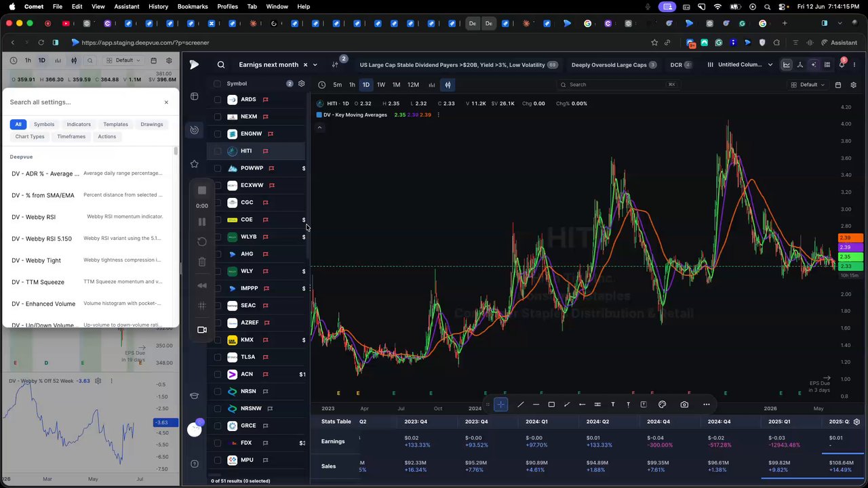Screen dimensions: 868x488
Task: Click the screen recorder camera icon
Action: pyautogui.click(x=202, y=330)
